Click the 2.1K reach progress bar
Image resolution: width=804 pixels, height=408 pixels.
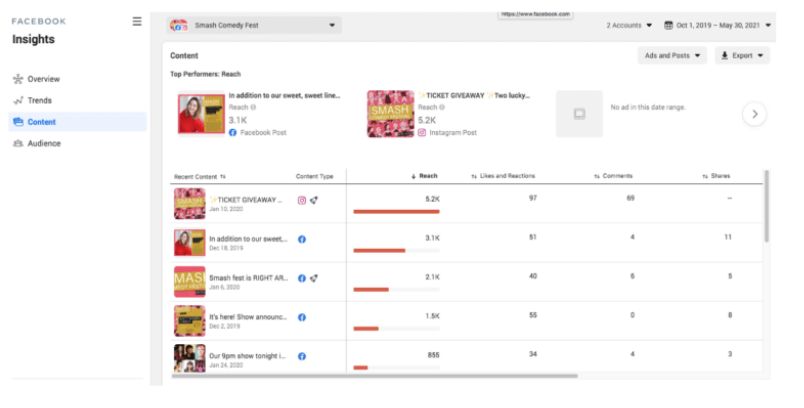[x=396, y=290]
